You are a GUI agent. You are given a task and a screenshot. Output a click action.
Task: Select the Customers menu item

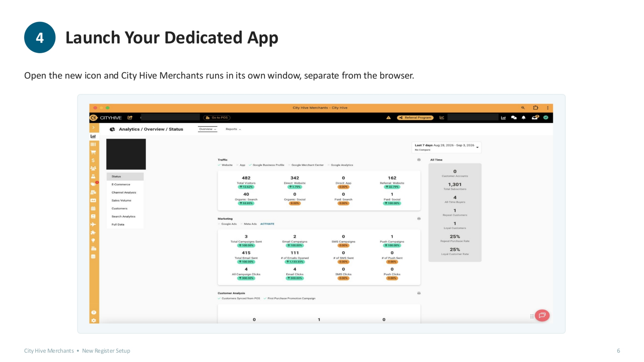pyautogui.click(x=125, y=209)
